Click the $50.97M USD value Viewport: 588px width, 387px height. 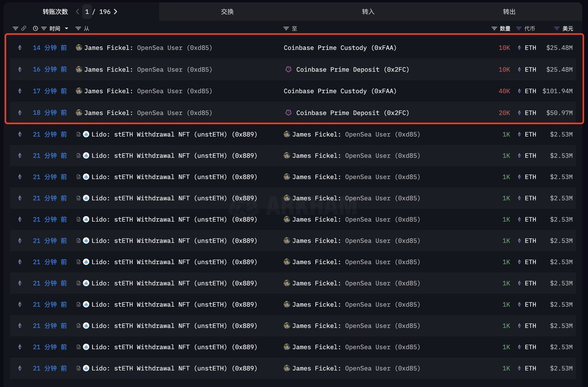[560, 113]
